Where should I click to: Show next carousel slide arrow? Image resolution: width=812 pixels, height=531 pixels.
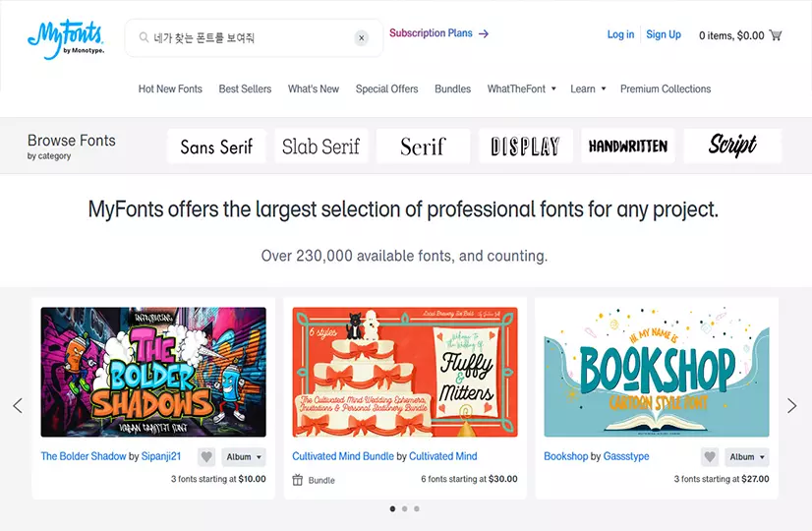[x=791, y=406]
